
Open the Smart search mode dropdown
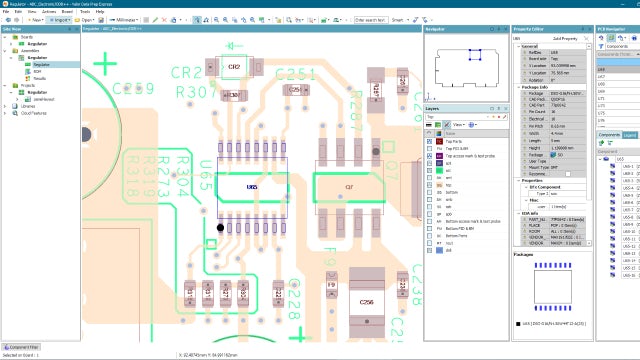[x=400, y=20]
